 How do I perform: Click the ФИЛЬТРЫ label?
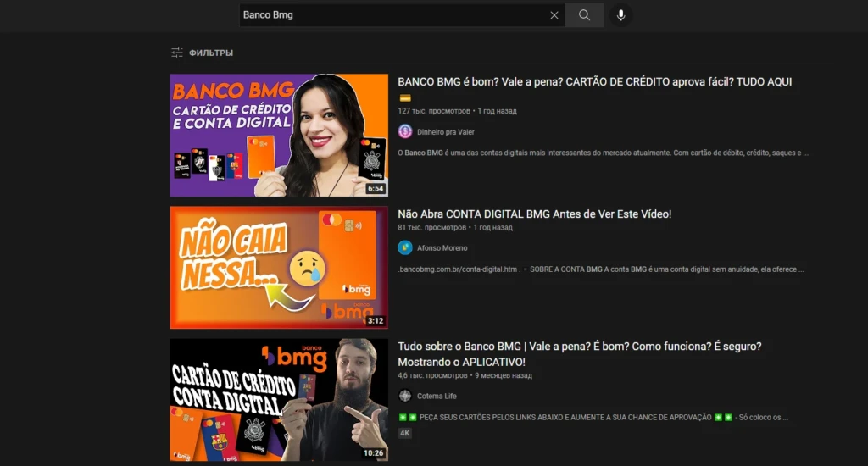point(211,53)
